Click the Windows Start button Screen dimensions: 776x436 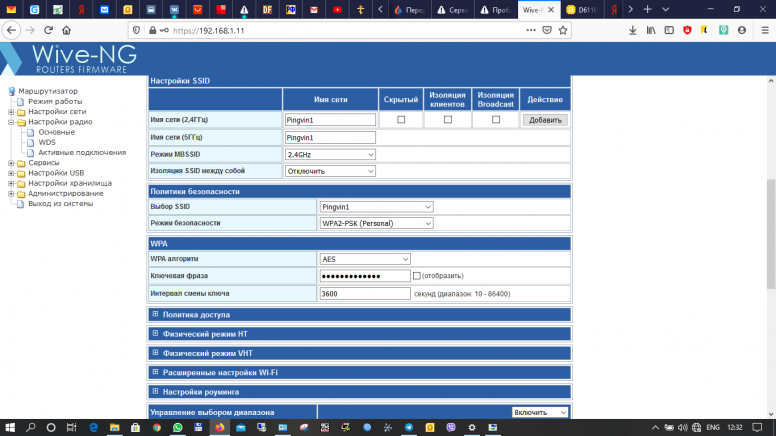[x=8, y=427]
